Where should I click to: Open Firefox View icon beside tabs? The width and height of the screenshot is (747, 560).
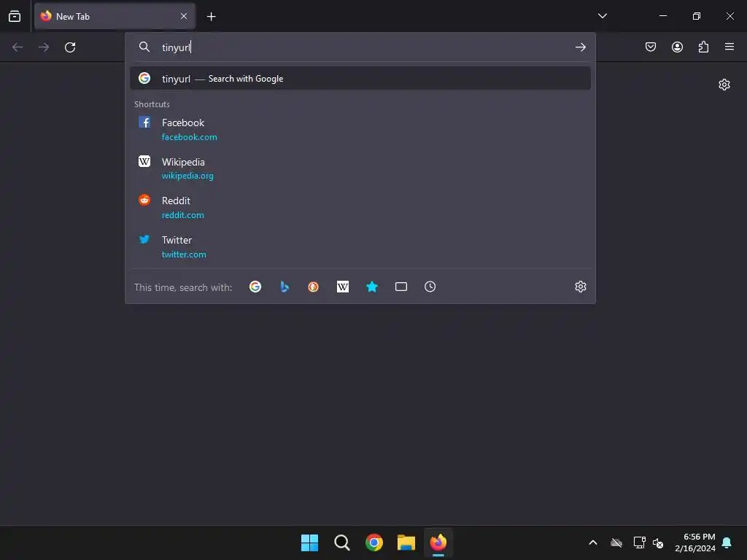15,16
